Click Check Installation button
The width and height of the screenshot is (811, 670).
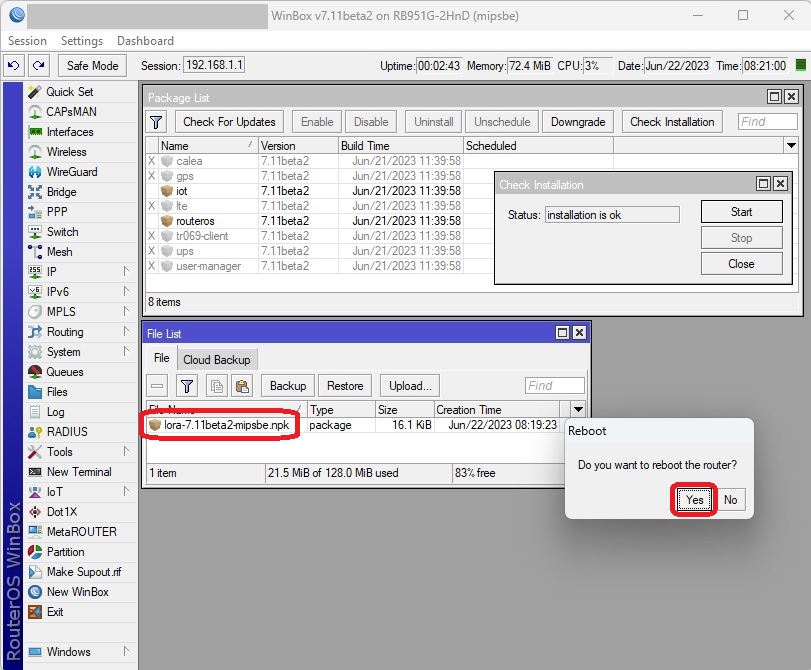coord(672,122)
